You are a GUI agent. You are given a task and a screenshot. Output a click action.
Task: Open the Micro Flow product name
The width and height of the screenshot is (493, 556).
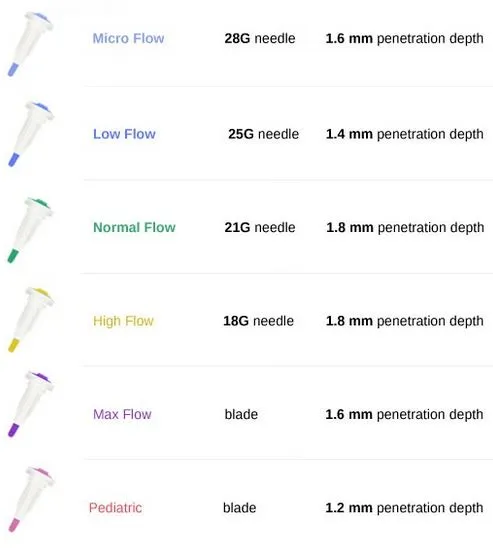pos(128,38)
